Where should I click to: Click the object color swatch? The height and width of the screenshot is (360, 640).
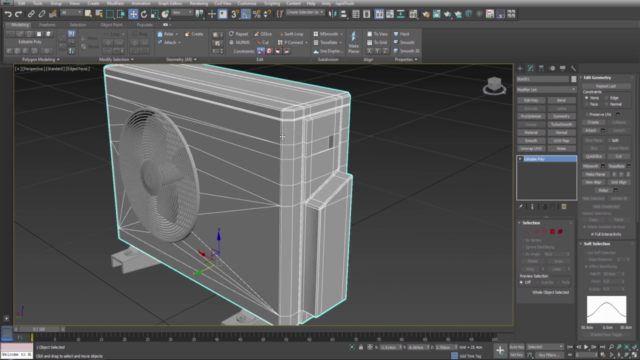[x=573, y=79]
